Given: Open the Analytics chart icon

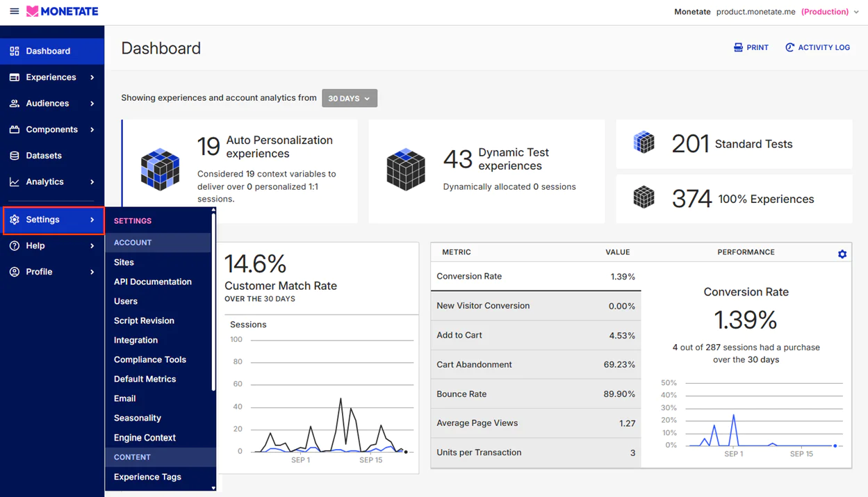Looking at the screenshot, I should click(15, 181).
